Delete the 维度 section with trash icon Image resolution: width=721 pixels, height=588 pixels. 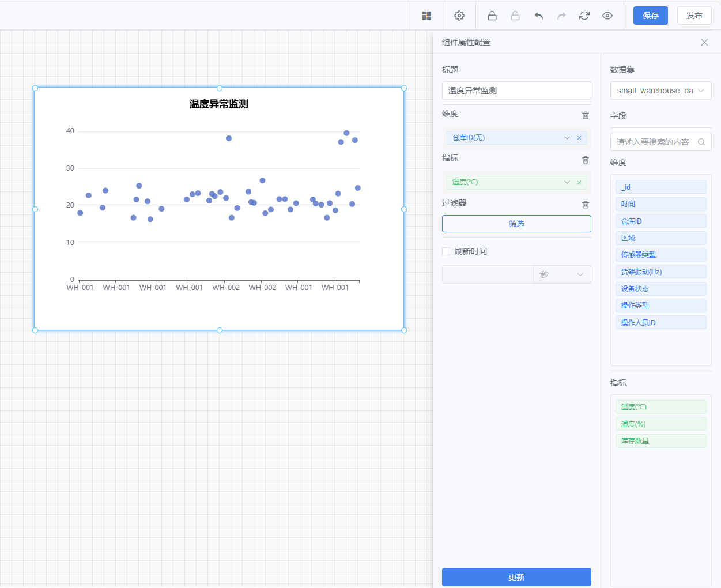point(586,115)
